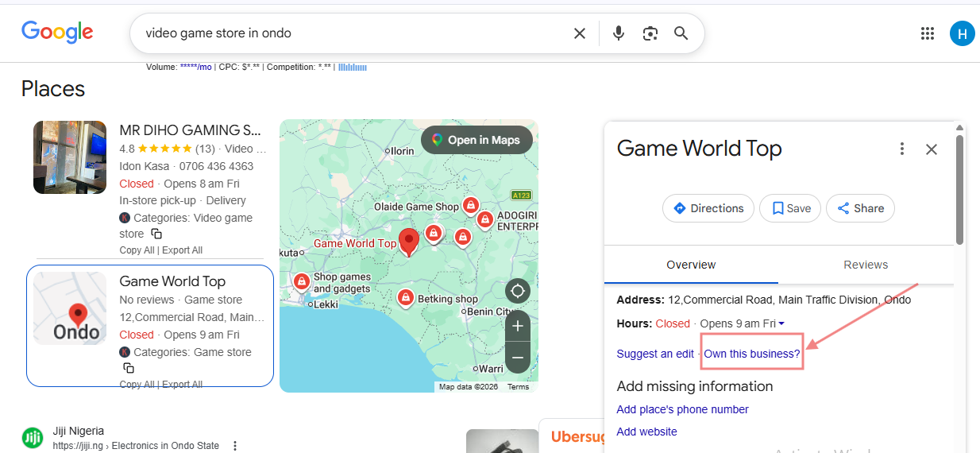This screenshot has width=980, height=453.
Task: Zoom in on the map
Action: [518, 326]
